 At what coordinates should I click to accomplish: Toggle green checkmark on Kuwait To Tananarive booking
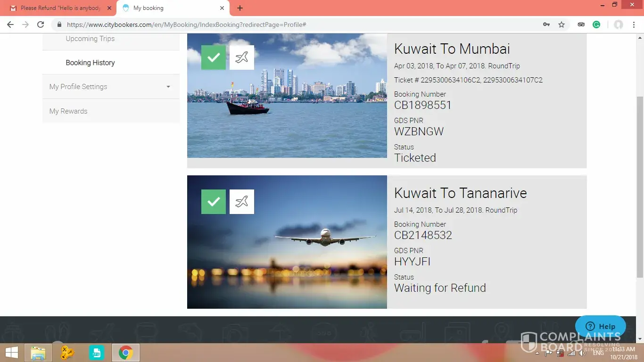[214, 202]
